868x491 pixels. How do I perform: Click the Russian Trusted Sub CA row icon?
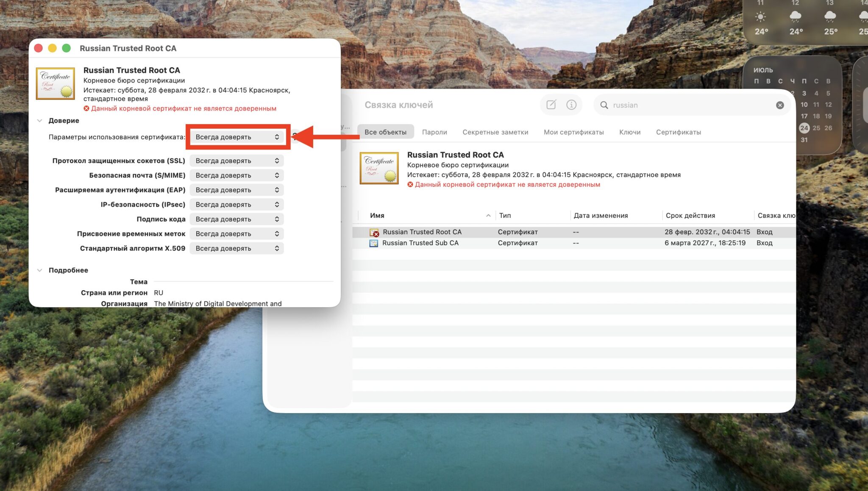coord(373,243)
